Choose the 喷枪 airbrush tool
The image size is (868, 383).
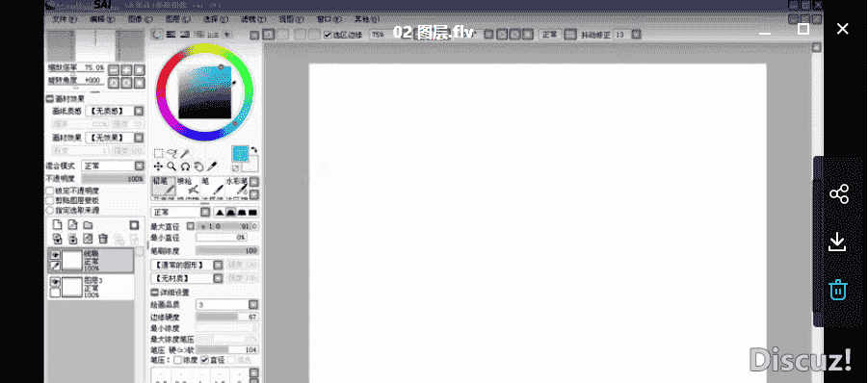coord(188,188)
